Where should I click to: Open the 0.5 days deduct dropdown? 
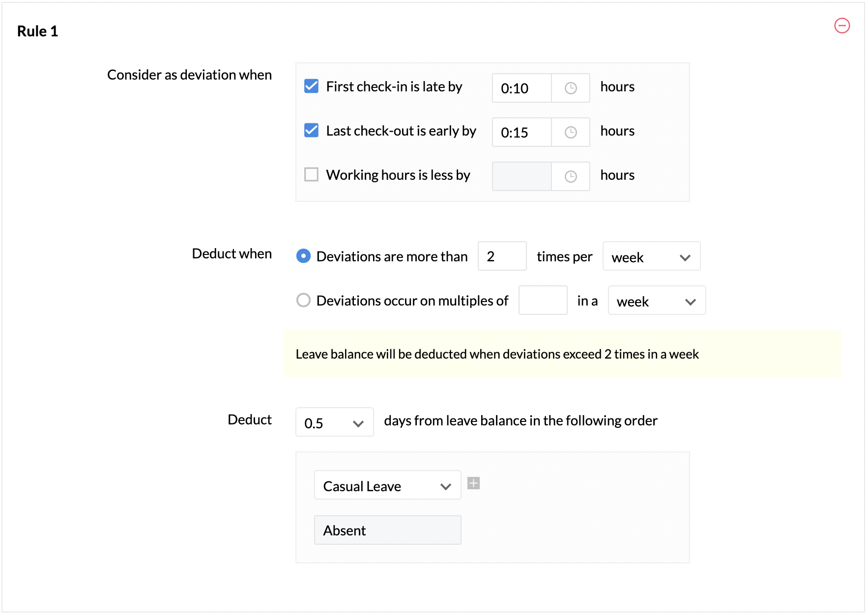tap(334, 422)
